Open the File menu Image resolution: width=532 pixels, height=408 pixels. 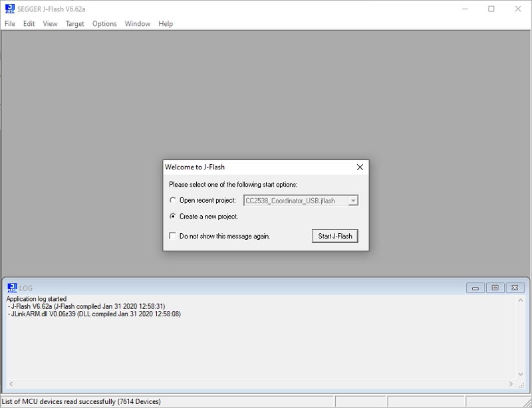coord(10,24)
